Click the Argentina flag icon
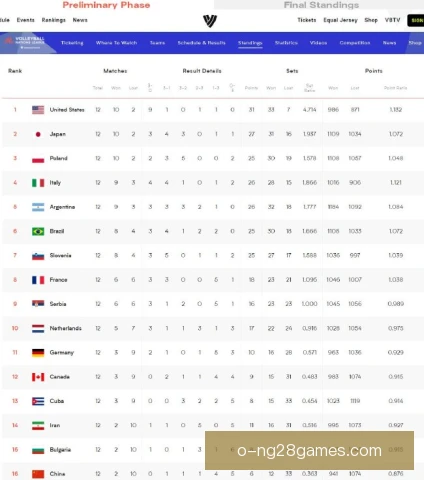The height and width of the screenshot is (480, 424). 38,207
